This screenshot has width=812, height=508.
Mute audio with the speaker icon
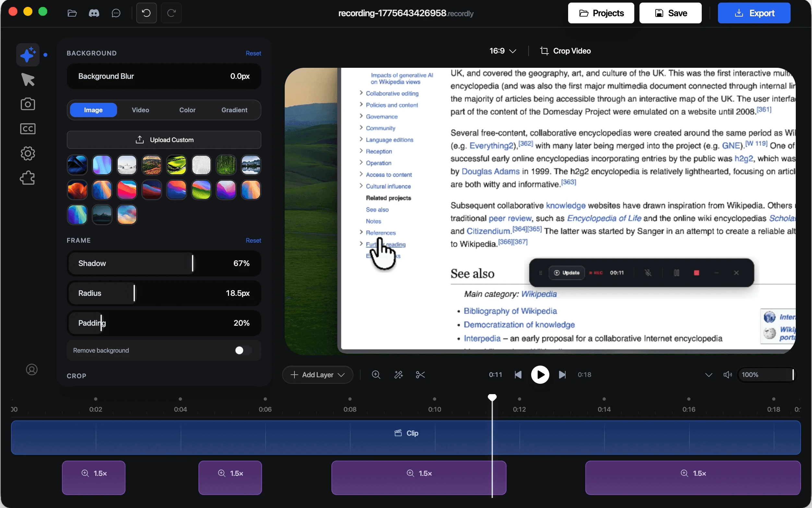point(727,375)
